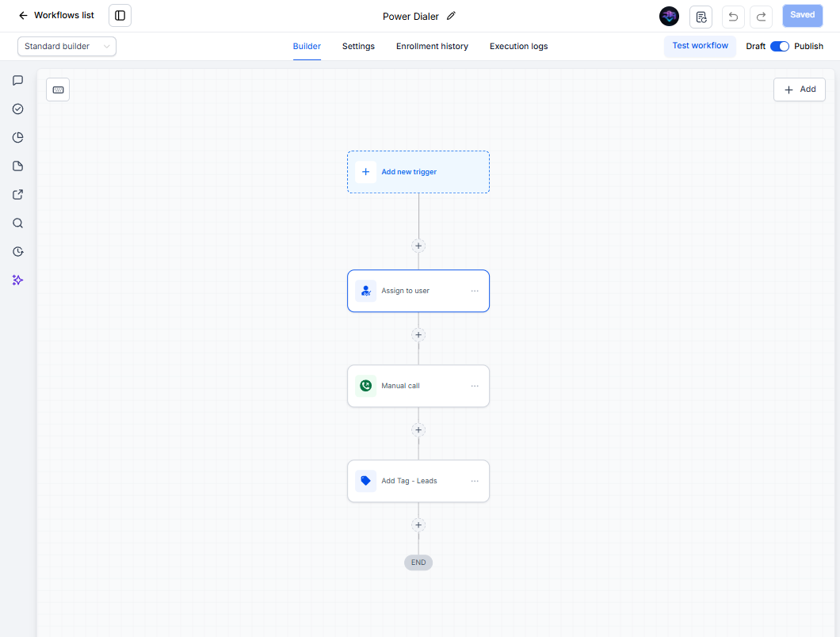Click the green Manual call phone icon
840x637 pixels.
[366, 386]
